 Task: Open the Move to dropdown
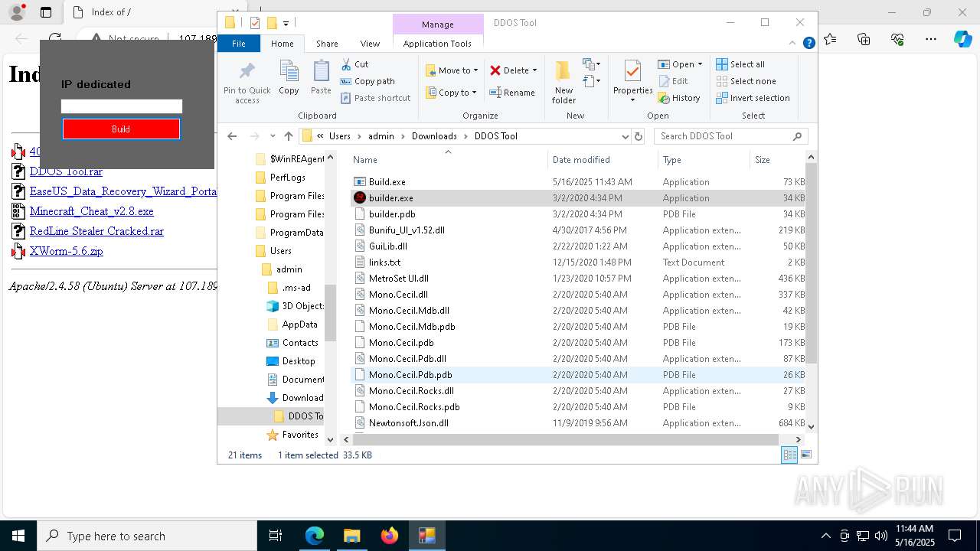tap(452, 70)
